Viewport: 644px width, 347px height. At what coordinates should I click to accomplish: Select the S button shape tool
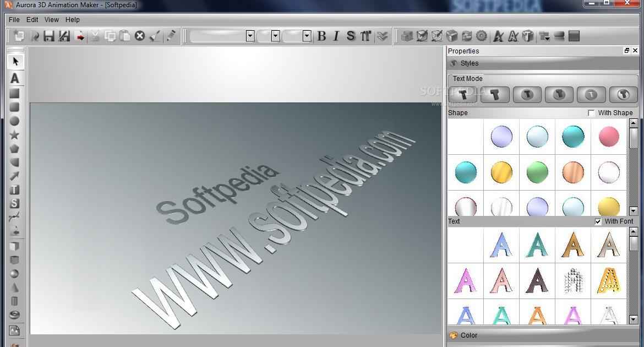pos(14,203)
